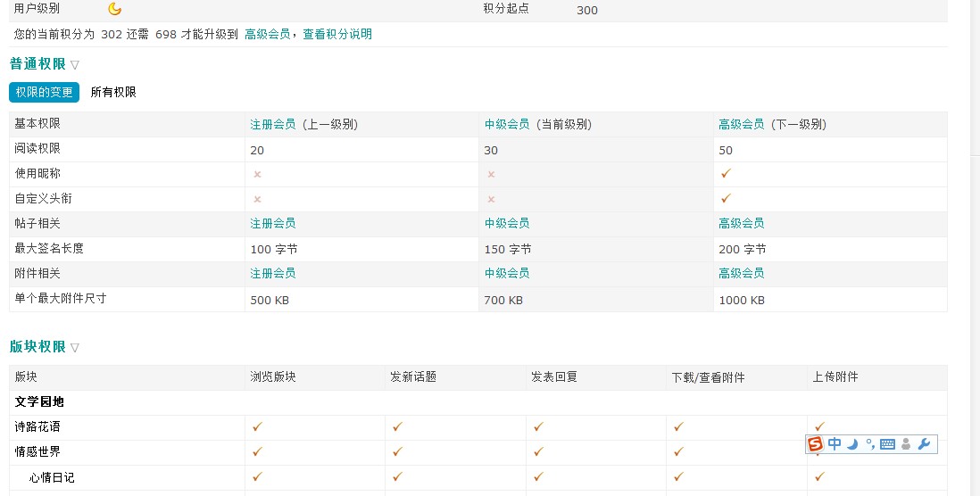The image size is (980, 496).
Task: Click the 中级会员 custom title cross icon
Action: click(491, 200)
